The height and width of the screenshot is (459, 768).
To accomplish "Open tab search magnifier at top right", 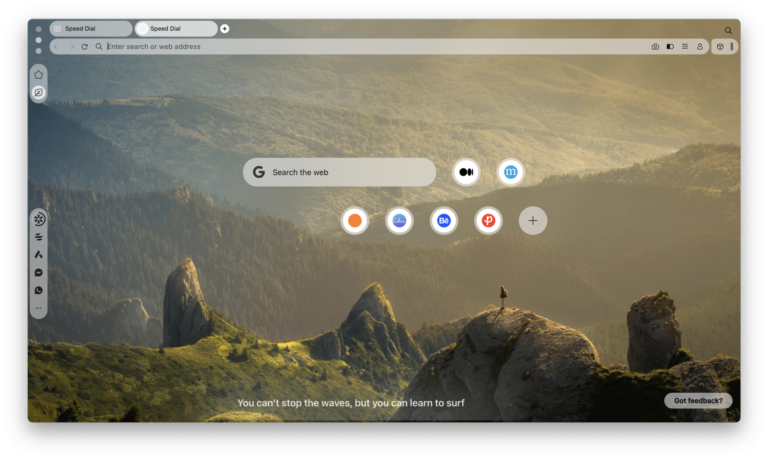I will 728,30.
